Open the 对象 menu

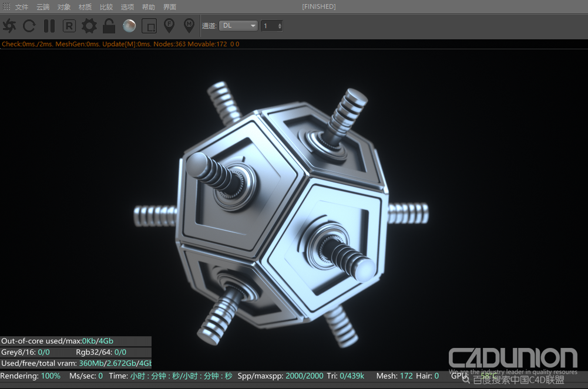pyautogui.click(x=64, y=6)
